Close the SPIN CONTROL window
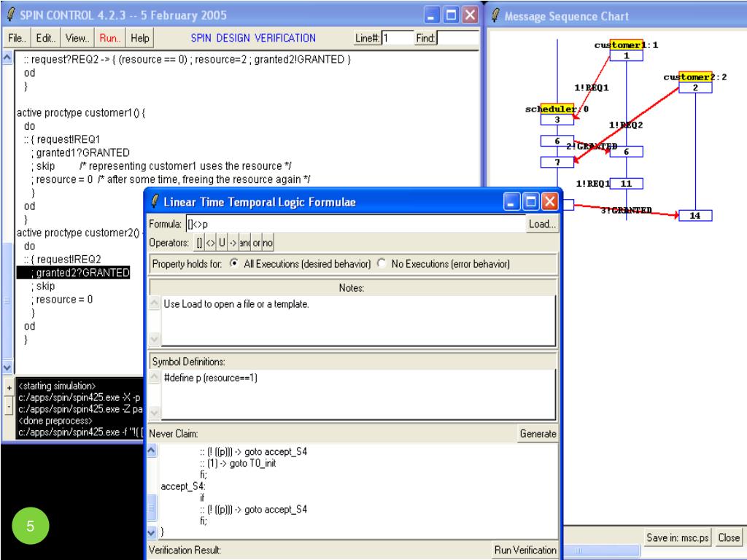 471,15
